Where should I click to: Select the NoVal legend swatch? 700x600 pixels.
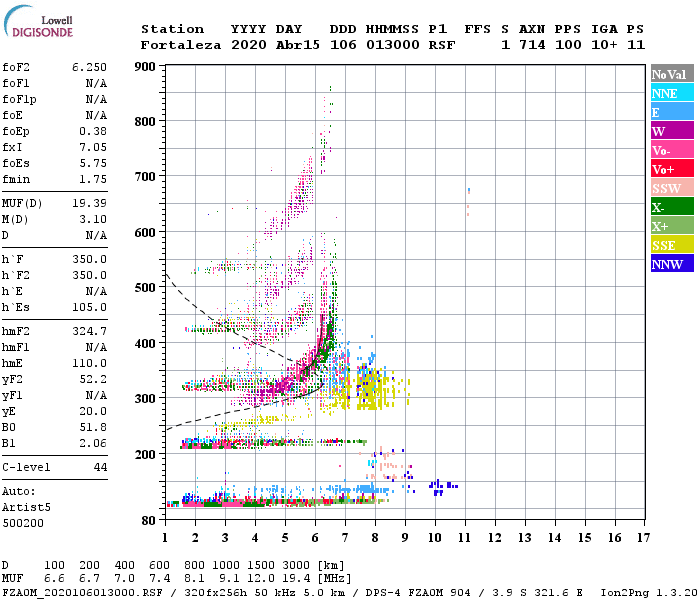pos(672,74)
